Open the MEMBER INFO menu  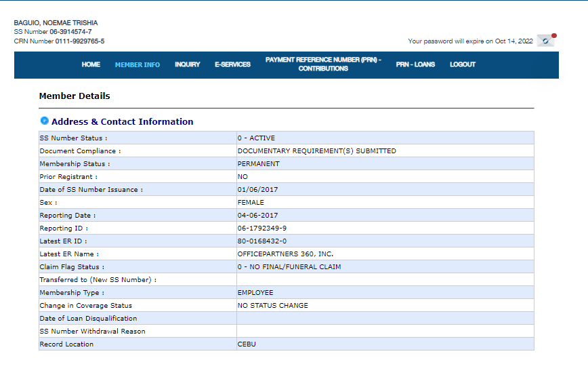(x=138, y=64)
